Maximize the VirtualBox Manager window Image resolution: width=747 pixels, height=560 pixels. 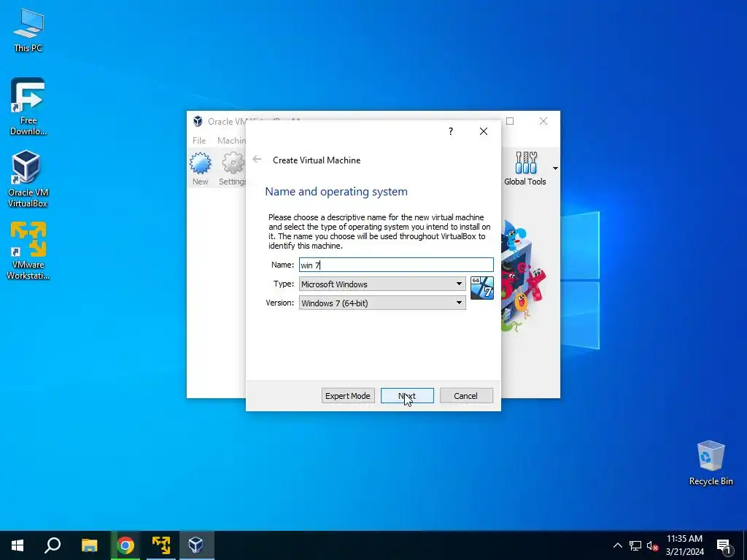(510, 121)
